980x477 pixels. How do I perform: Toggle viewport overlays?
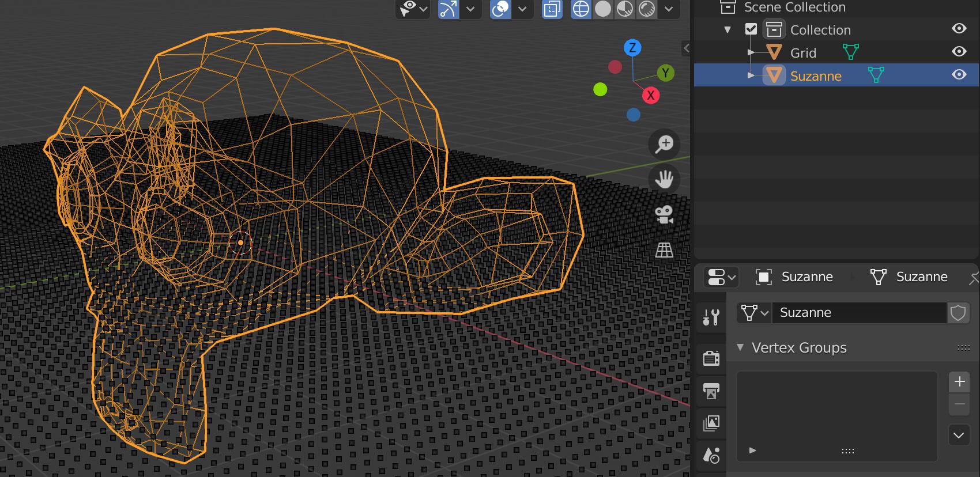tap(500, 9)
